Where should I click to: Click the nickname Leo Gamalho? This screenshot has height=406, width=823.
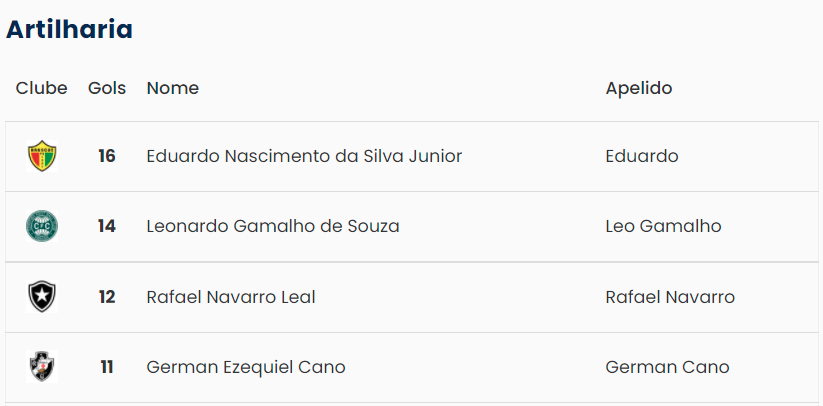coord(663,226)
